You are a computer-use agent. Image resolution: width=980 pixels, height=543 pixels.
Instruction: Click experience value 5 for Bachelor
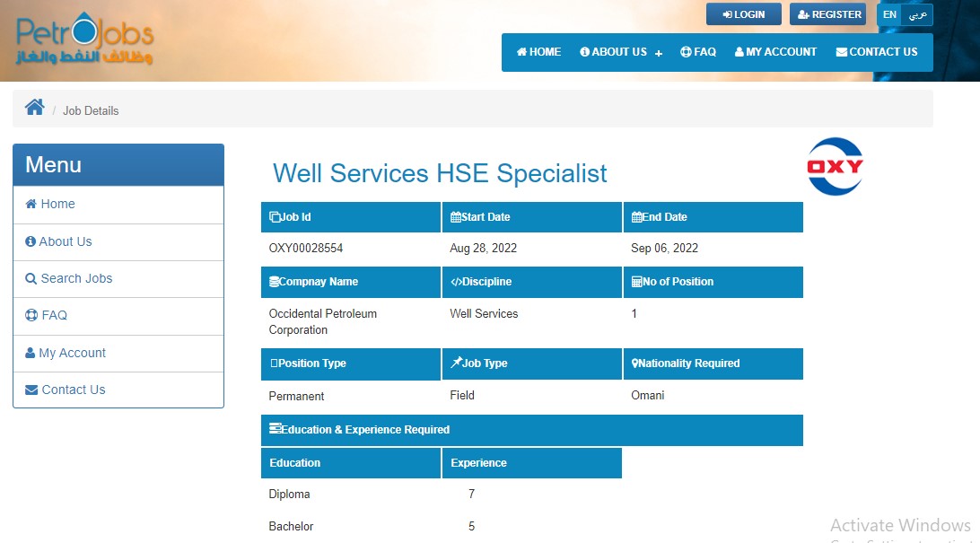[x=471, y=526]
